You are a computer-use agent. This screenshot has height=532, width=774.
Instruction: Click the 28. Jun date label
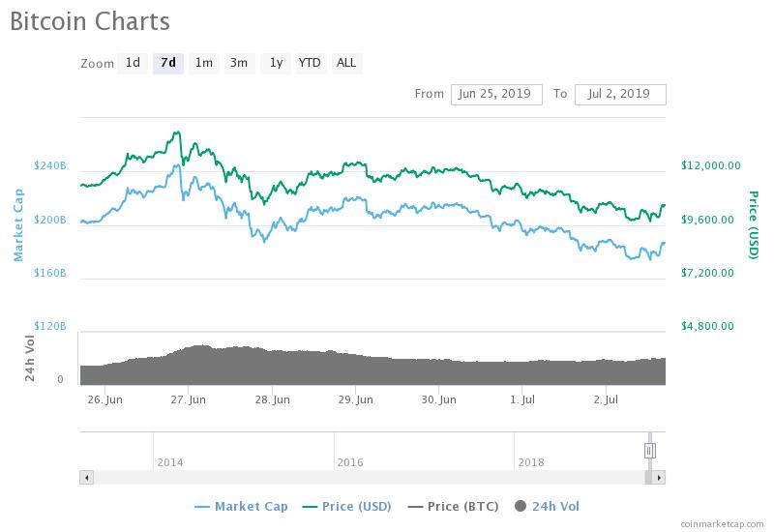[273, 399]
